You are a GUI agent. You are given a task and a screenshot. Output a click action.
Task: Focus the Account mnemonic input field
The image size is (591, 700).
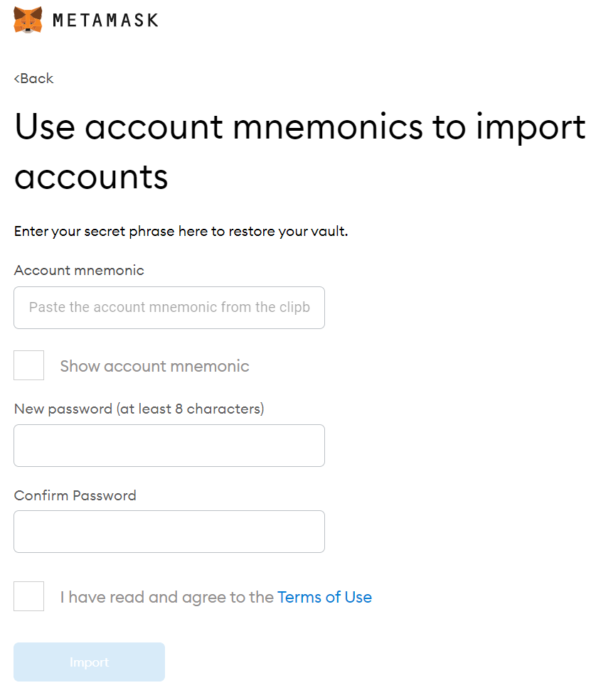[169, 308]
